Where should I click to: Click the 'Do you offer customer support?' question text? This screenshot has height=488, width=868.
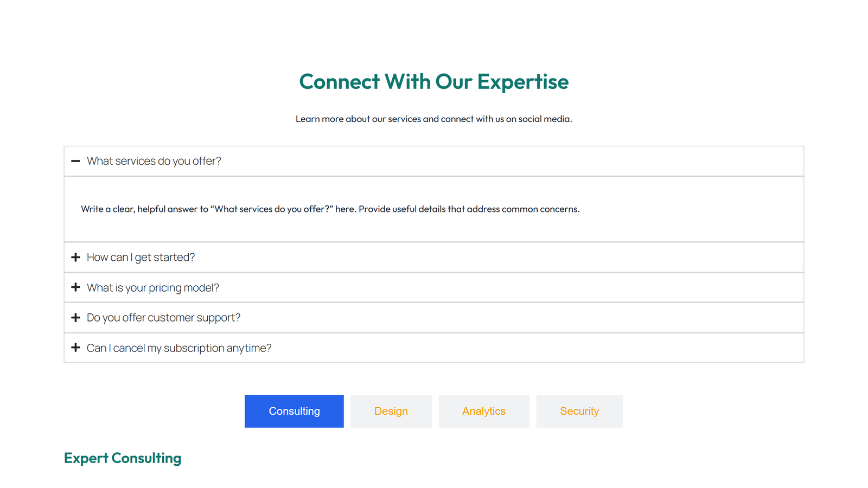pyautogui.click(x=163, y=317)
